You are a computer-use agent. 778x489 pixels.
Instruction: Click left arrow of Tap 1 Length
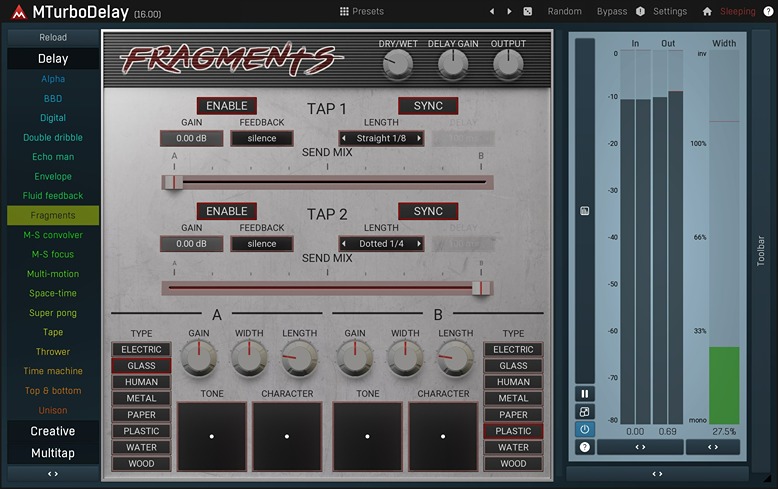[344, 138]
